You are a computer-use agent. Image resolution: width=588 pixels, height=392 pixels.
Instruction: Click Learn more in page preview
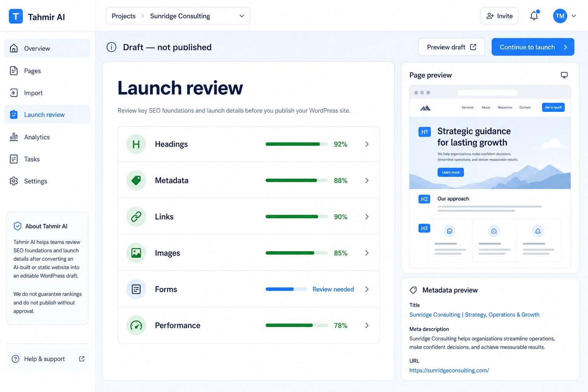(x=451, y=172)
